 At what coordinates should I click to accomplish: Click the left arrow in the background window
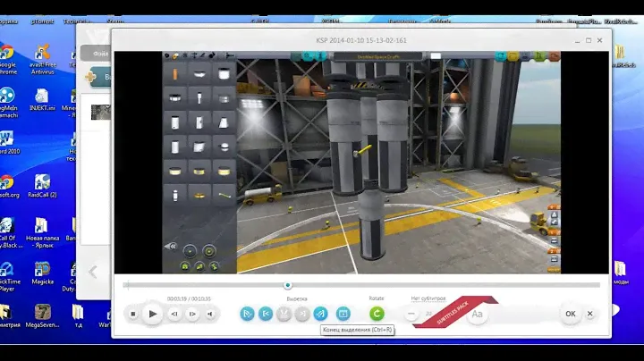(92, 272)
